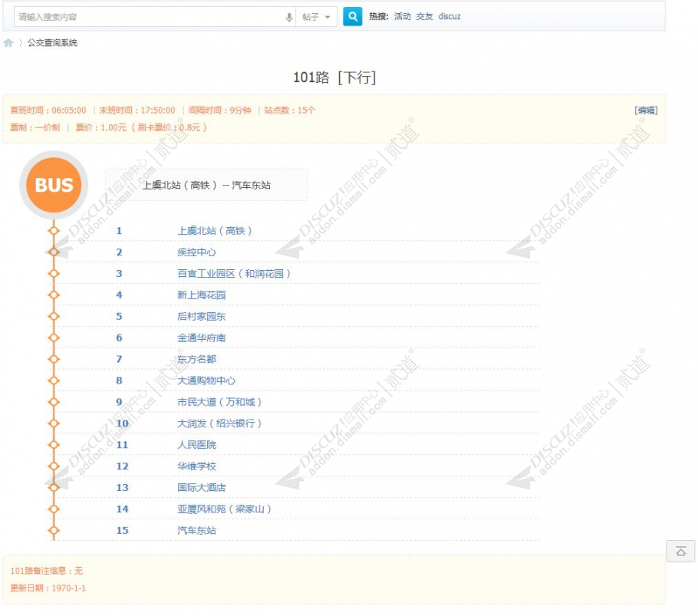Open the 公交查询系统 breadcrumb link
The image size is (698, 616).
click(53, 43)
